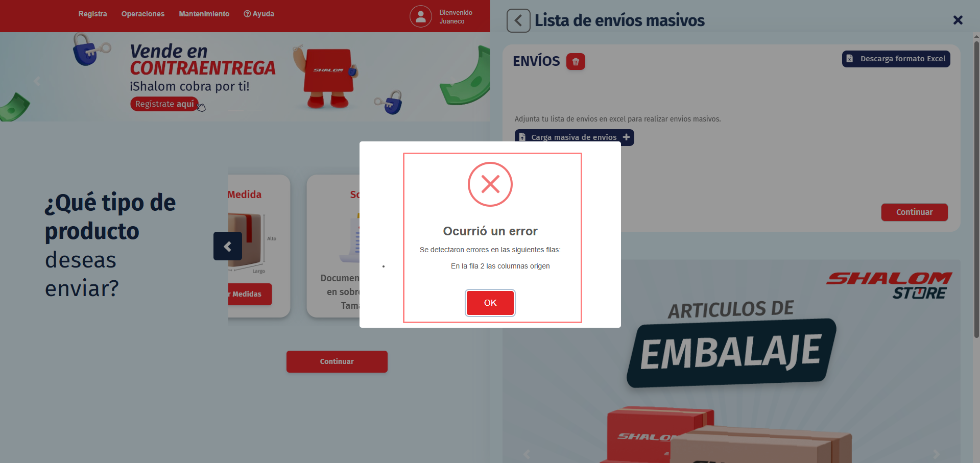Click the previous arrow on the Contraentrega banner
980x463 pixels.
coord(37,81)
